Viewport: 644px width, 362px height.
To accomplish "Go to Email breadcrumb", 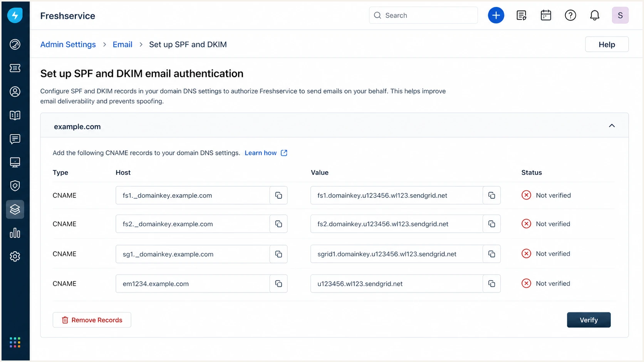I will coord(122,44).
